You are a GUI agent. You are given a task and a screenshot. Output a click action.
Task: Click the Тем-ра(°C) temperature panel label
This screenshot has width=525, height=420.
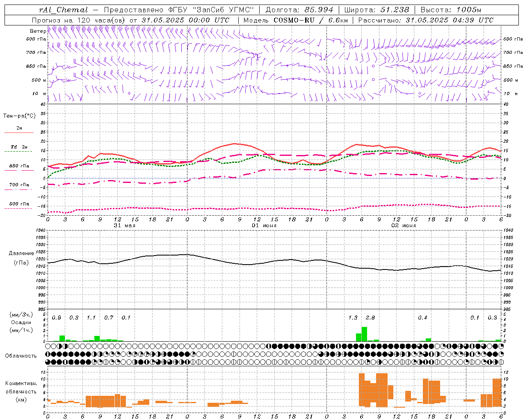pos(19,116)
